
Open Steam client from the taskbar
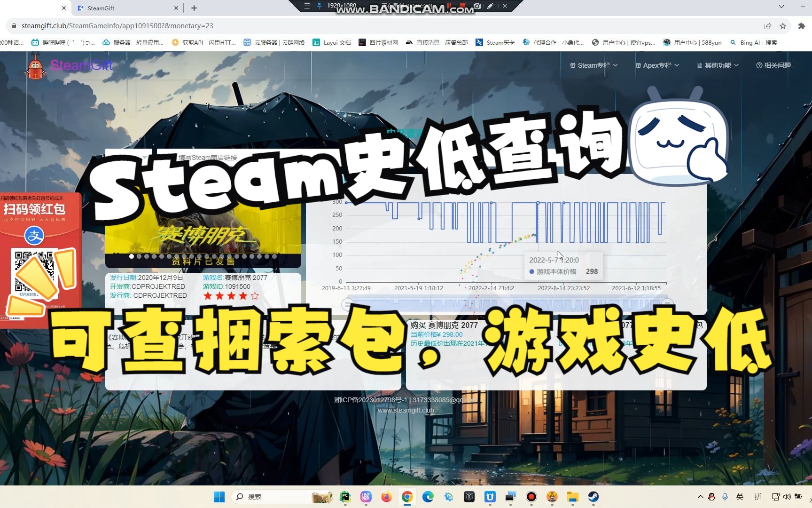(x=593, y=497)
